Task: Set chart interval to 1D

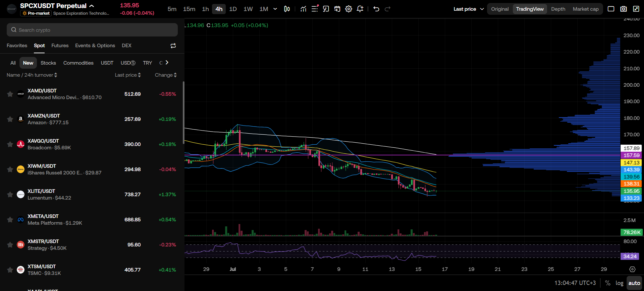Action: point(233,9)
